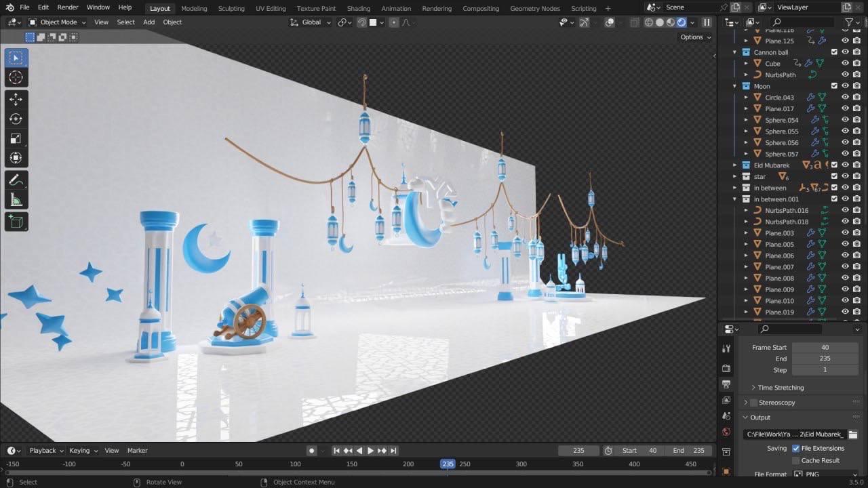Click the outliner search field
The width and height of the screenshot is (868, 488).
(803, 22)
